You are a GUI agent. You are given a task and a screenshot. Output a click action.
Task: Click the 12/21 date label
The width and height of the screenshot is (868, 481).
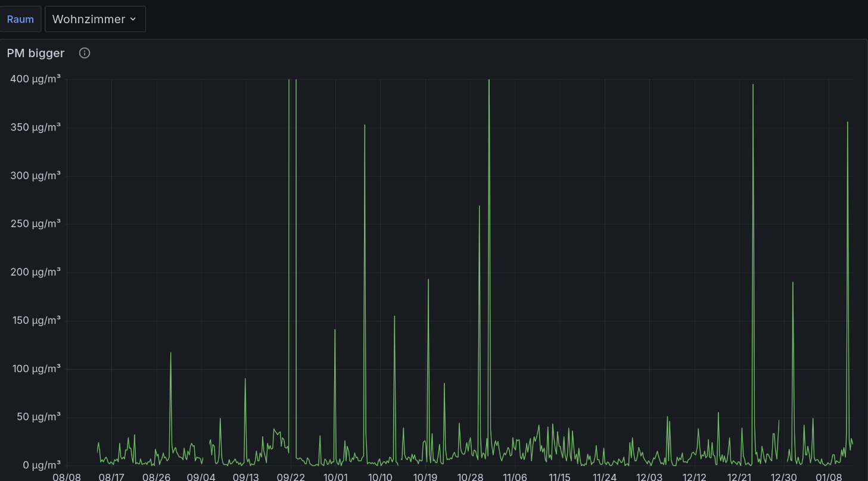click(739, 477)
